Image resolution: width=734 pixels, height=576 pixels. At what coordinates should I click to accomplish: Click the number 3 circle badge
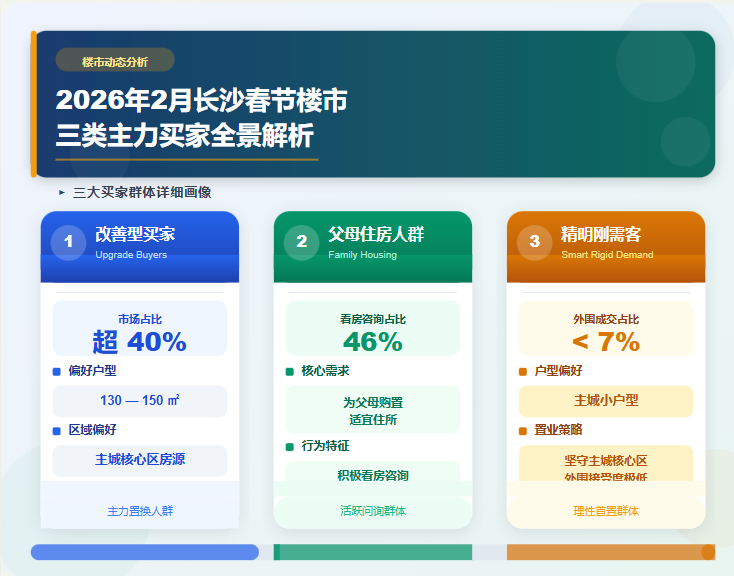(x=535, y=242)
